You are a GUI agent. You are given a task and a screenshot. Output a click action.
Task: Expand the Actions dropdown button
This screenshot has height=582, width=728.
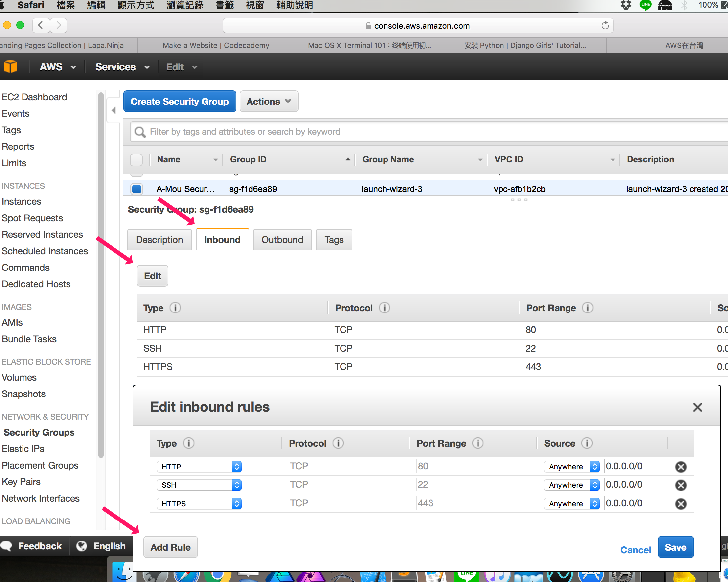(x=269, y=101)
